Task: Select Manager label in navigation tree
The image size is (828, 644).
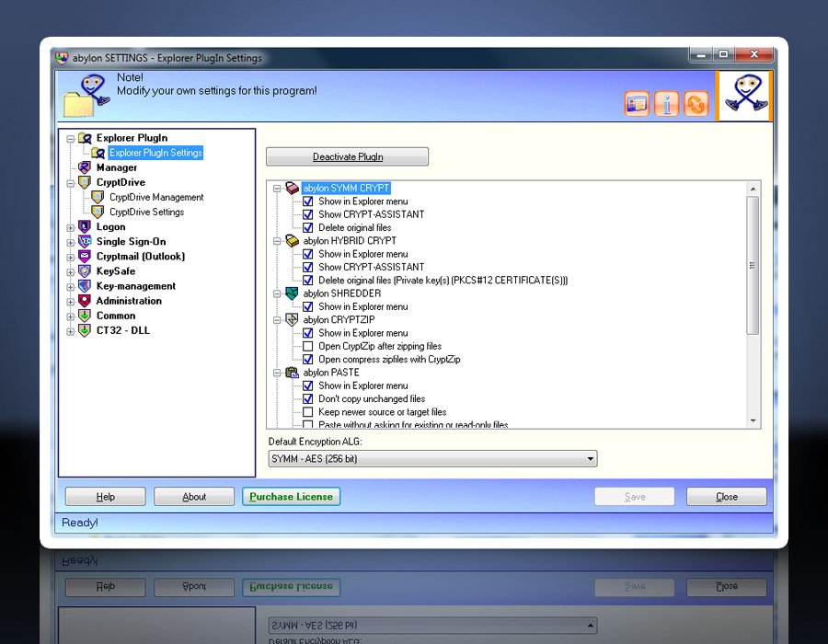Action: click(x=117, y=167)
